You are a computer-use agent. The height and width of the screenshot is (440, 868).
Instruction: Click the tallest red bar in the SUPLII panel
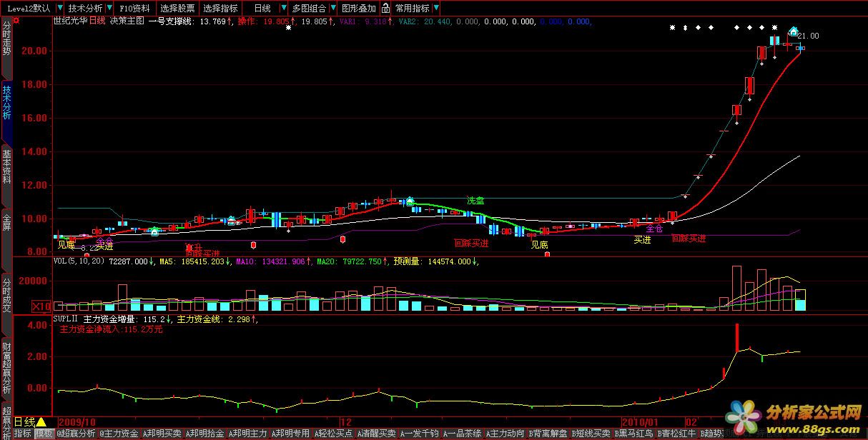tap(736, 338)
